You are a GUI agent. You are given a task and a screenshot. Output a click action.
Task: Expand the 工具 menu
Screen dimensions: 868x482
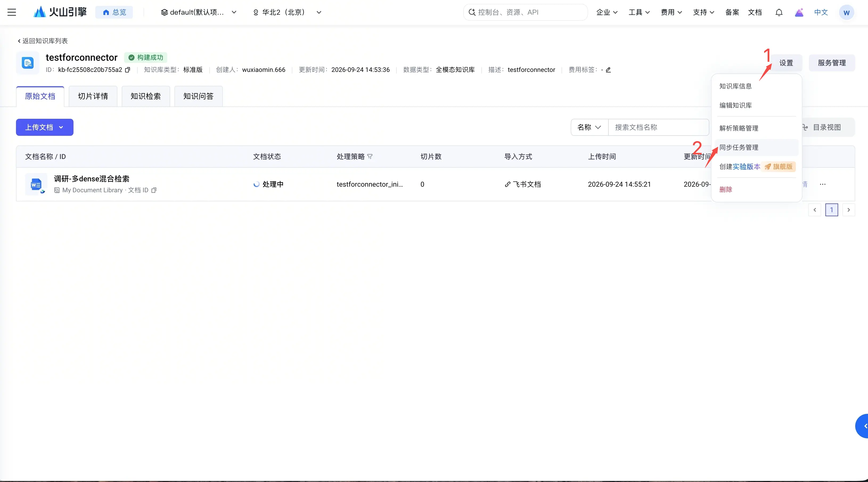point(639,13)
